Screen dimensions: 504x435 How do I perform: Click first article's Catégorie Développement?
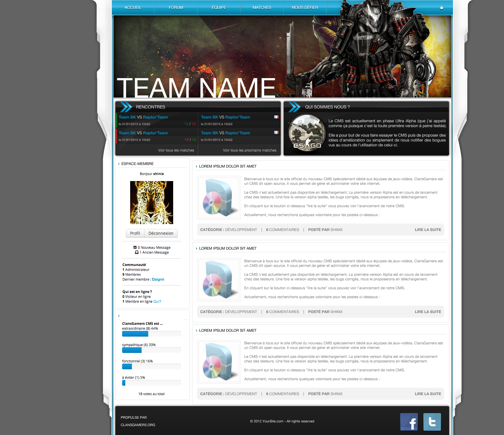[x=228, y=230]
